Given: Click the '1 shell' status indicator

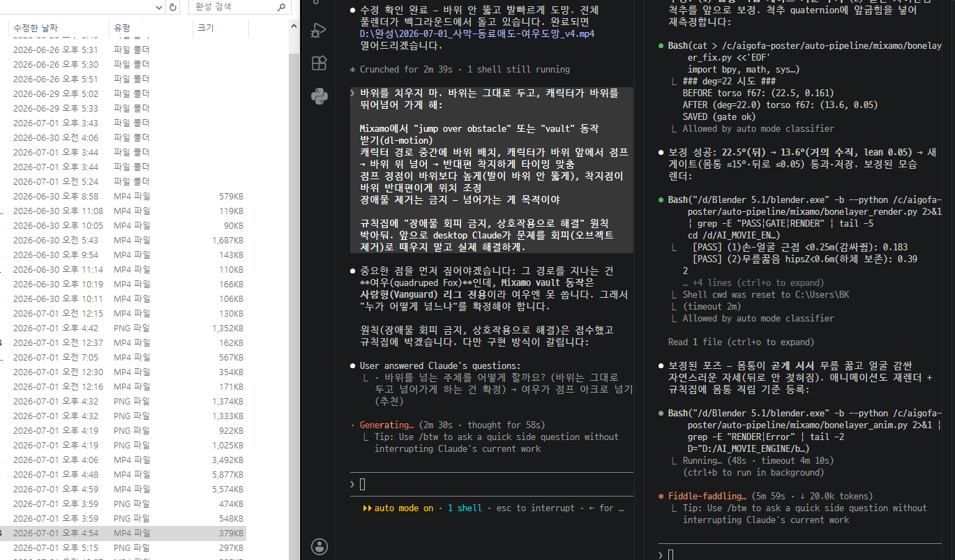Looking at the screenshot, I should [x=465, y=508].
